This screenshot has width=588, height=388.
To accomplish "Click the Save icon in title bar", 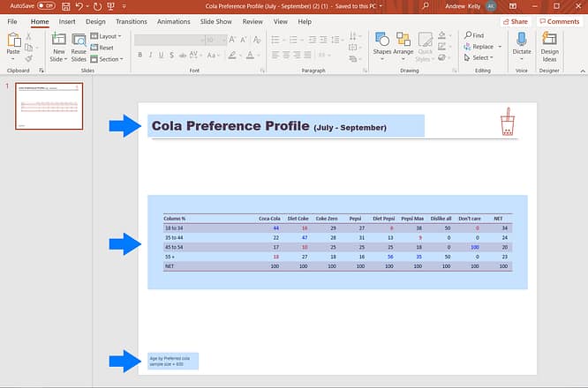I will [66, 5].
